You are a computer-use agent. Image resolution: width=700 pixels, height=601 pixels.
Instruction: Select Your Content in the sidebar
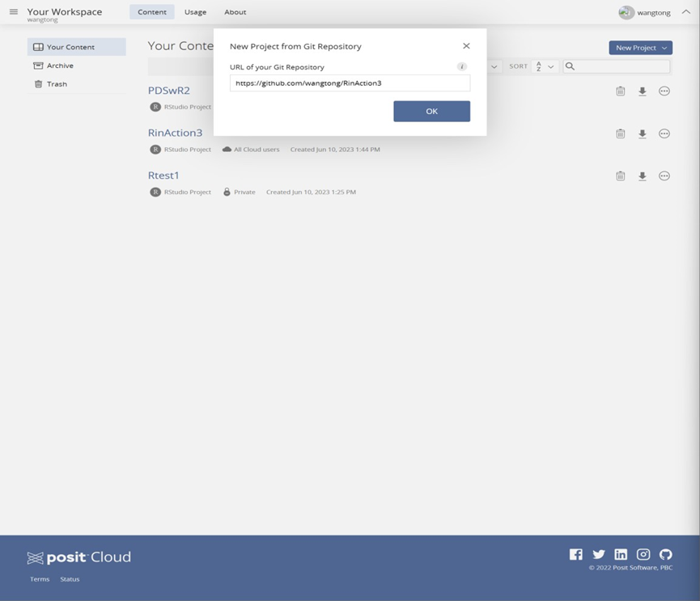76,47
